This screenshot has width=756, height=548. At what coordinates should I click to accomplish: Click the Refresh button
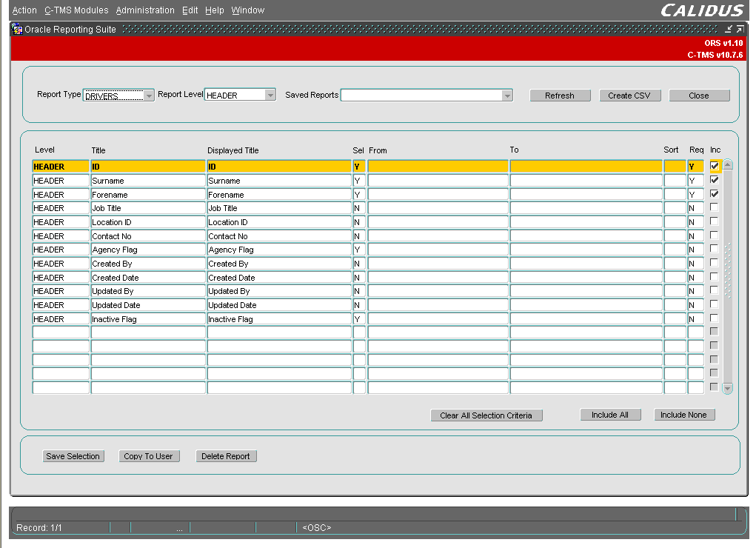click(560, 96)
